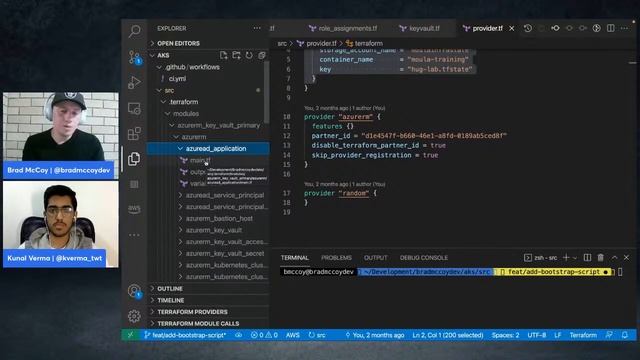Open Remote Explorer icon in activity bar
The width and height of the screenshot is (640, 360).
134,109
